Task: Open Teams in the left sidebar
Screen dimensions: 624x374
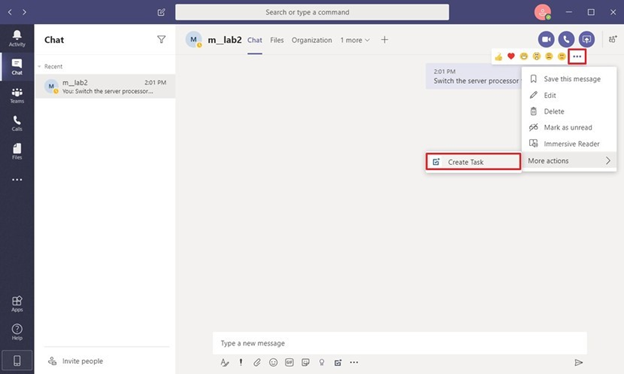Action: [17, 95]
